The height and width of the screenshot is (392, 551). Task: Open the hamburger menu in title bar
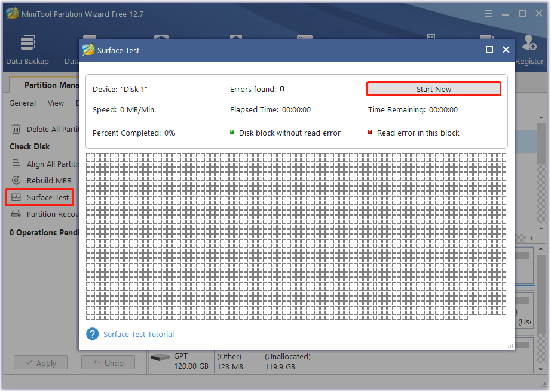tap(489, 14)
